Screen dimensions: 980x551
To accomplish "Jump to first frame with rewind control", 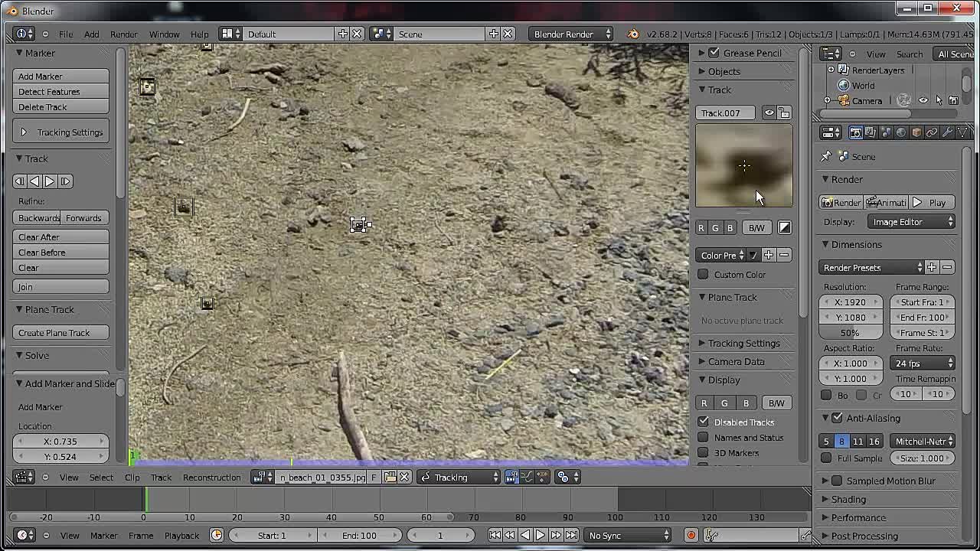I will 496,535.
